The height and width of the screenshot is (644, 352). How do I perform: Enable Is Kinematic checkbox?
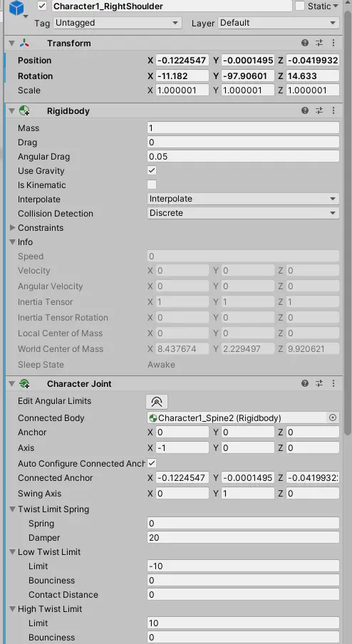[152, 185]
